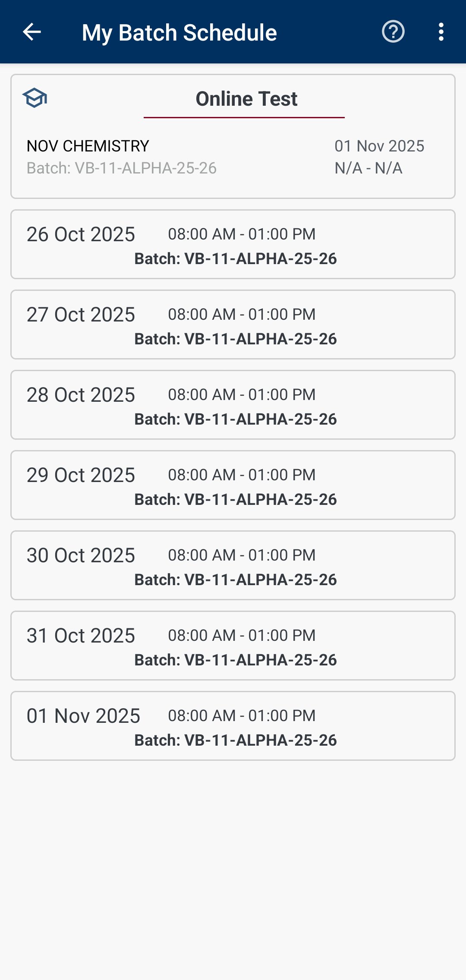
Task: Open the three-dot overflow menu
Action: pos(441,32)
